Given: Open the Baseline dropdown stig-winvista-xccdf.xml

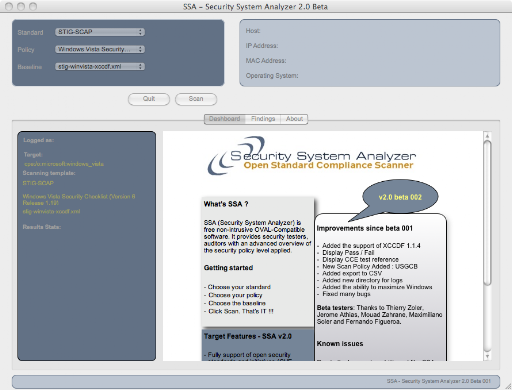Looking at the screenshot, I should tap(100, 67).
